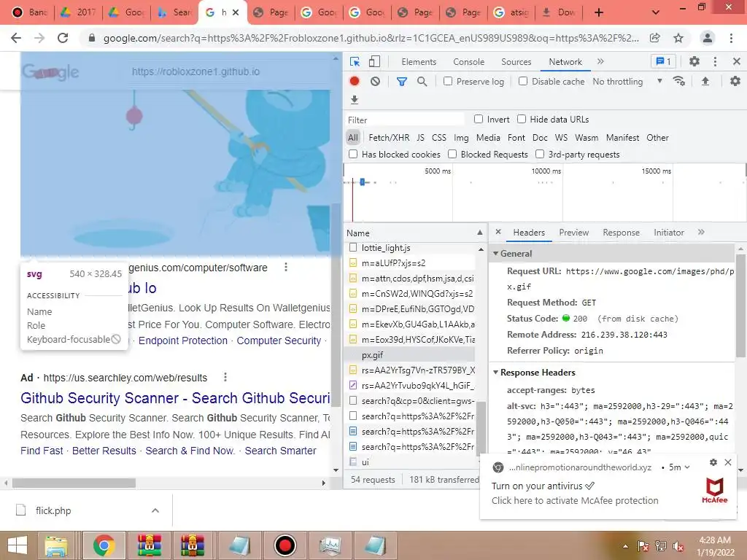The width and height of the screenshot is (747, 560).
Task: Open network panel settings gear
Action: pyautogui.click(x=735, y=82)
